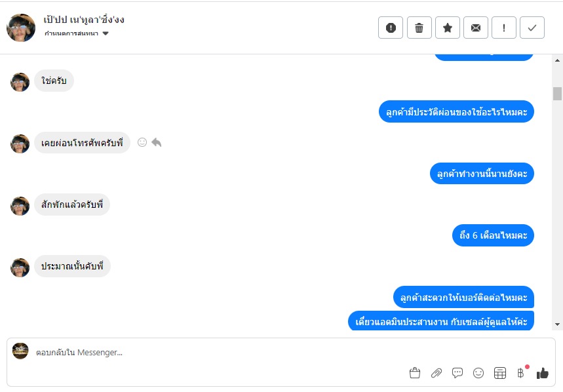Reply to the เคยผ่อนโทรศัพ message
This screenshot has width=563, height=392.
pyautogui.click(x=157, y=142)
